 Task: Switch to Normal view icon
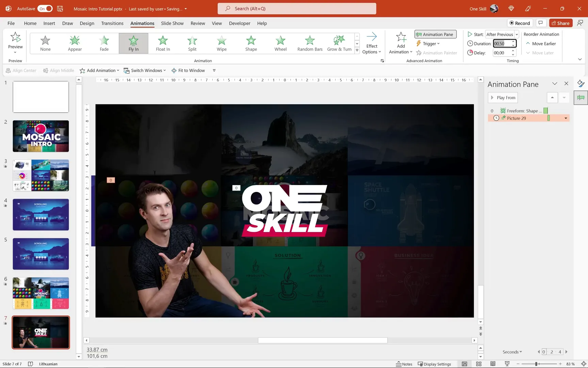tap(464, 364)
